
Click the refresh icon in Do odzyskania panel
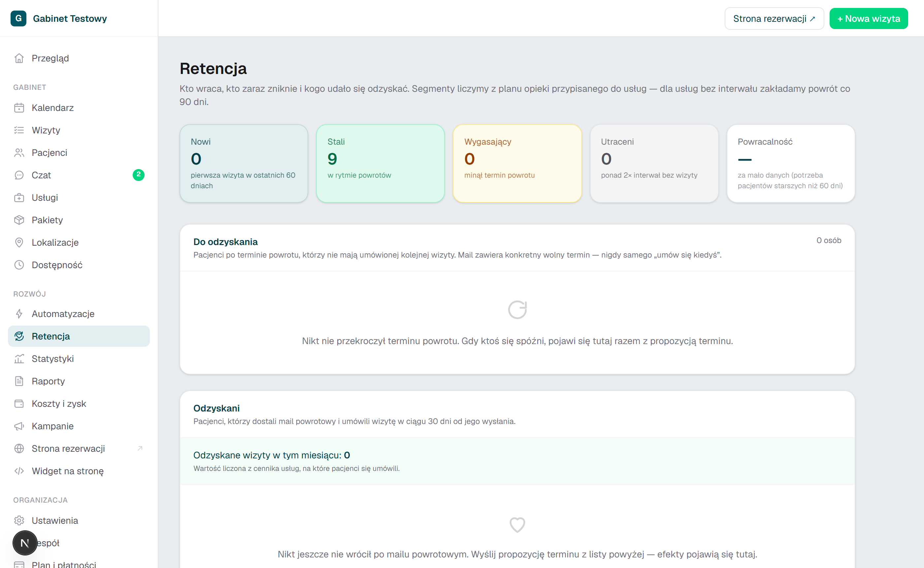point(517,309)
